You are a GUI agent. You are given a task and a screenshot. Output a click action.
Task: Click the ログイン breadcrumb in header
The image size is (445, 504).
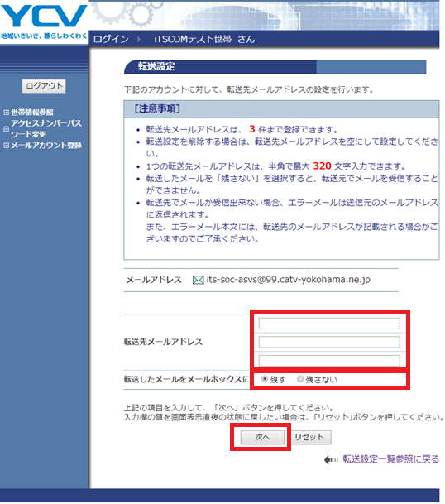point(111,39)
